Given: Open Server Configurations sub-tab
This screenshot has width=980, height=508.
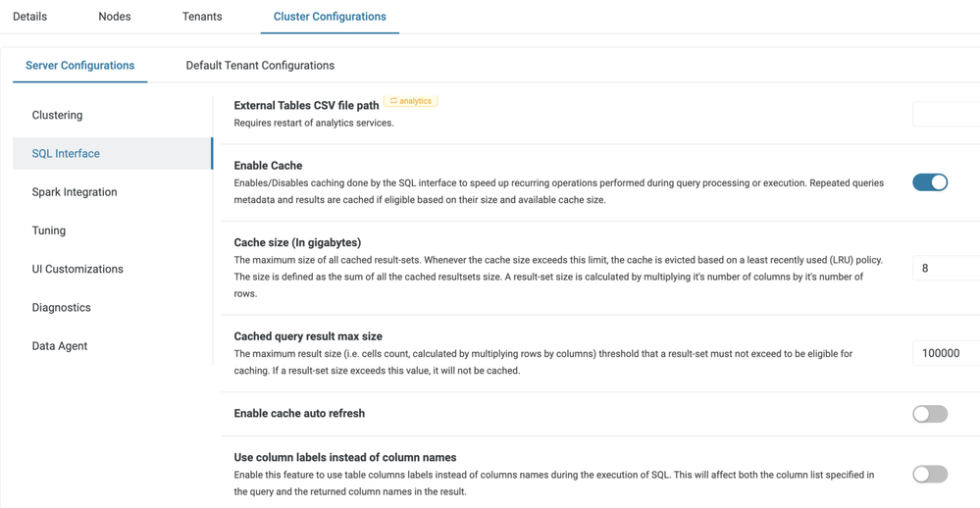Looking at the screenshot, I should (79, 66).
